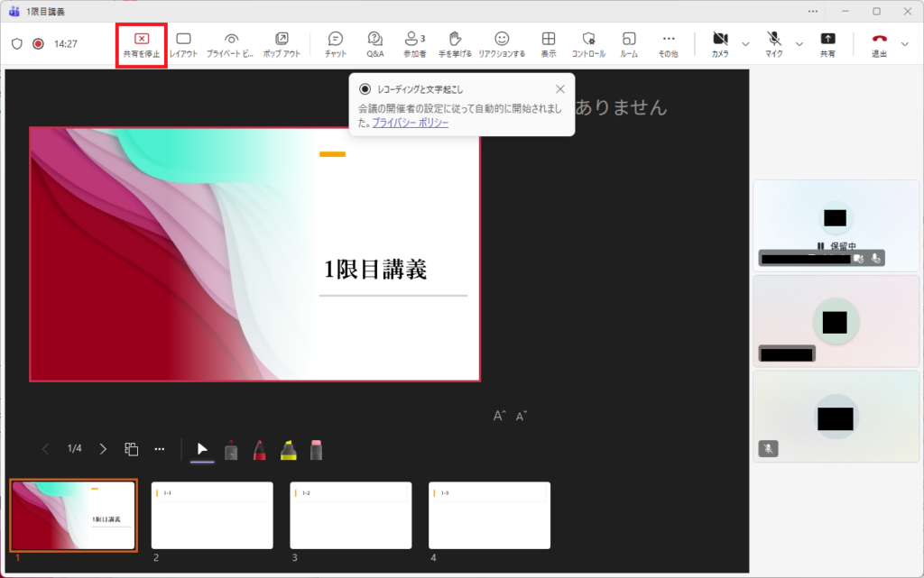The image size is (924, 578).
Task: Raise your hand (手を挙げる)
Action: [455, 44]
